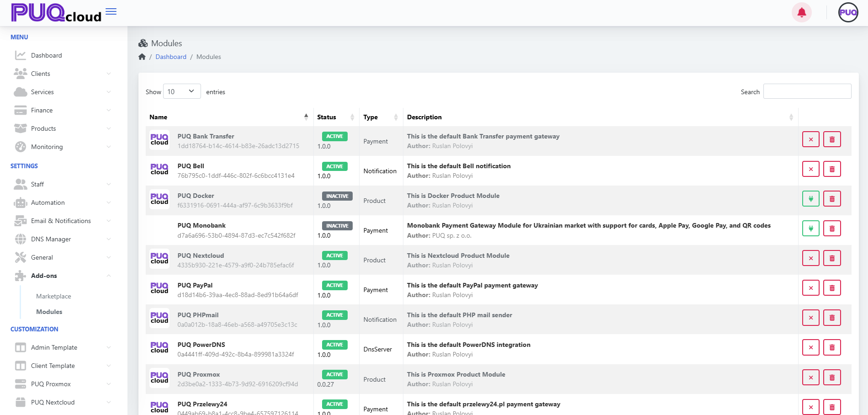Image resolution: width=868 pixels, height=415 pixels.
Task: Click the Dashboard breadcrumb link
Action: coord(171,57)
